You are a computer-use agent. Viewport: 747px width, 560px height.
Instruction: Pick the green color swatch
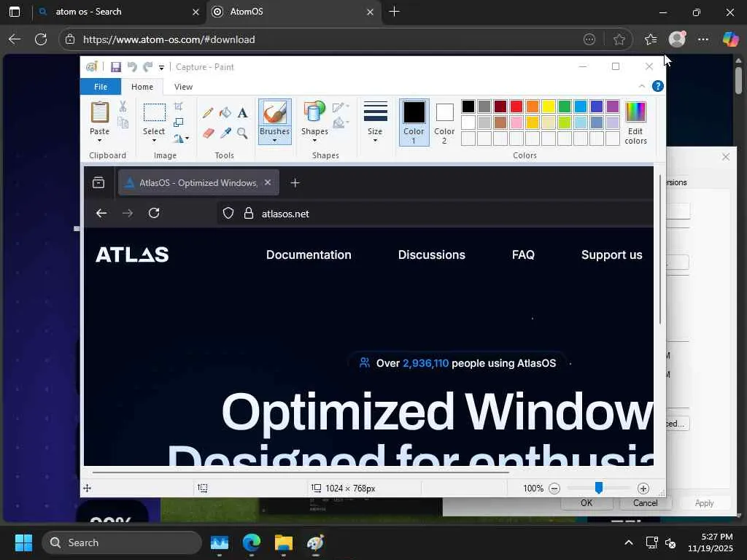[x=565, y=106]
